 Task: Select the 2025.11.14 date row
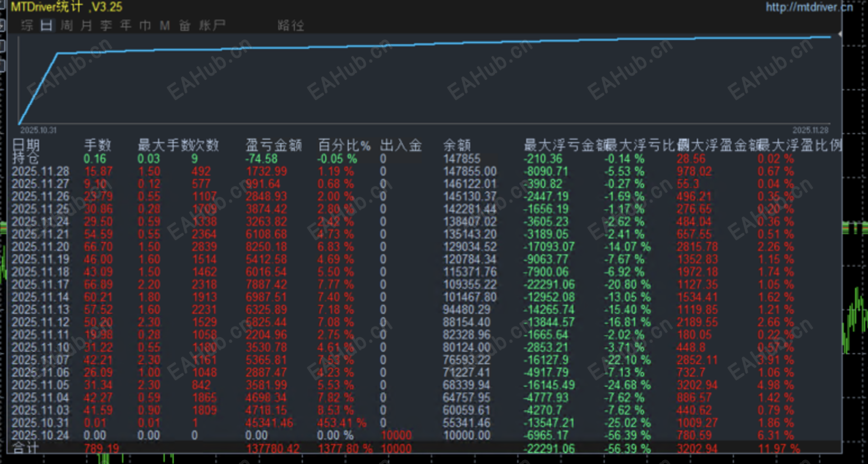[40, 297]
